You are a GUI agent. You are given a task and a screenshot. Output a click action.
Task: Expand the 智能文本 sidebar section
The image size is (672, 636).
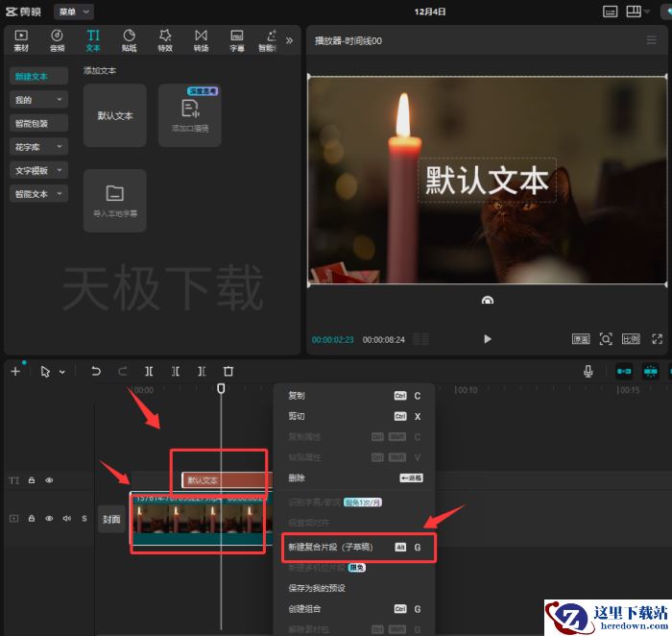[38, 194]
